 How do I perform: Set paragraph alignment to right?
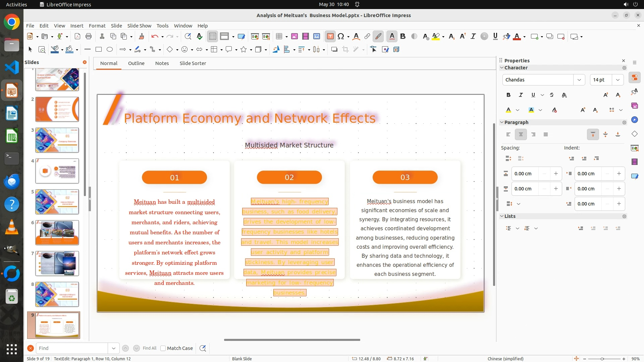[533, 134]
